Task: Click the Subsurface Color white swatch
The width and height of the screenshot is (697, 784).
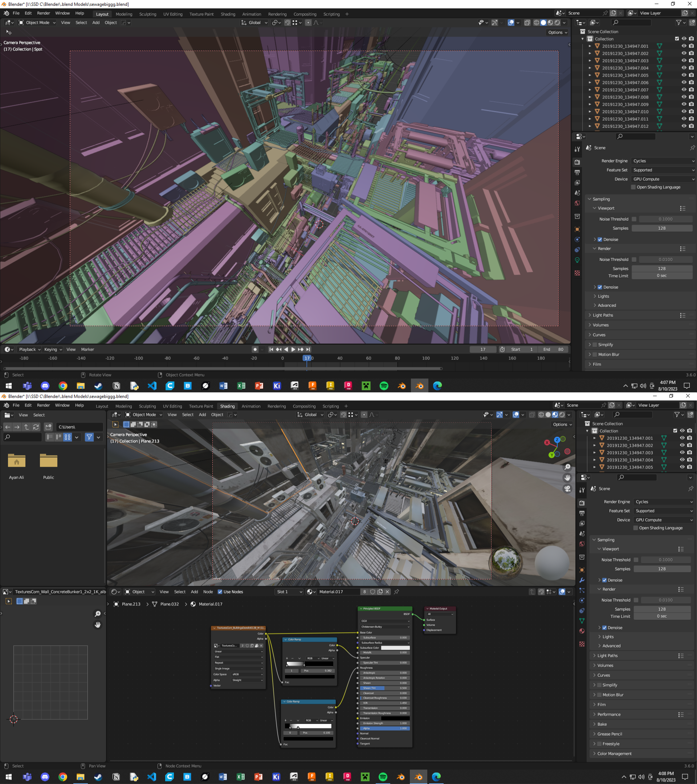Action: click(x=395, y=648)
